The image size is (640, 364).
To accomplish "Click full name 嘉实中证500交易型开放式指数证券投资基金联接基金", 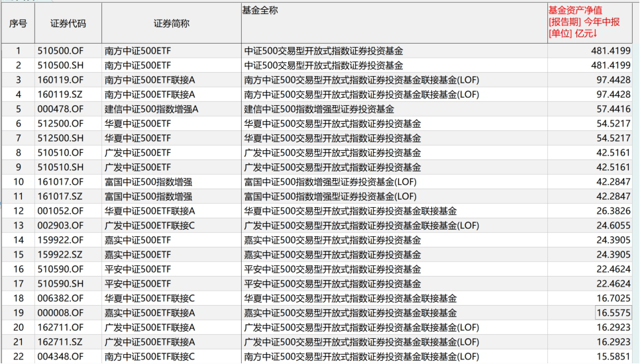I will 350,313.
